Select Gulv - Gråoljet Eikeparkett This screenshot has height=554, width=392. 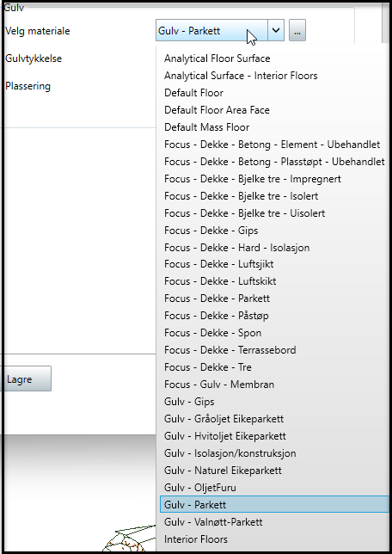click(273, 419)
